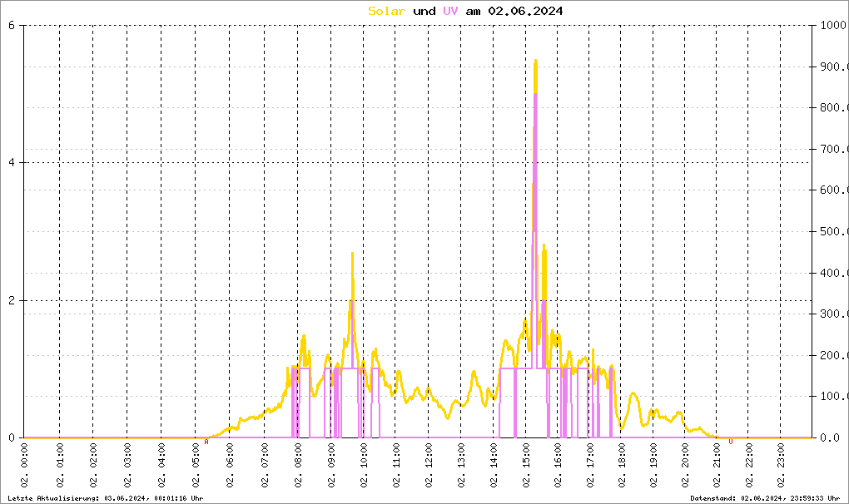Click right axis label 700.0
Viewport: 849px width, 504px height.
tap(834, 149)
